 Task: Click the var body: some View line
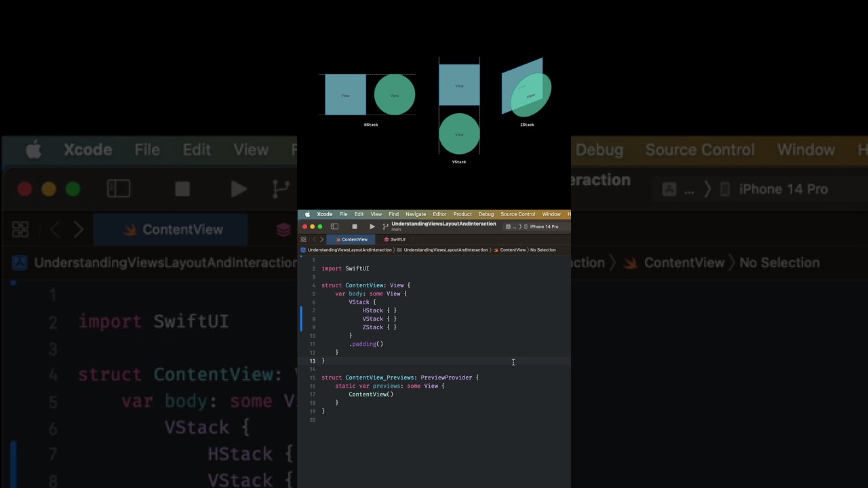[371, 293]
